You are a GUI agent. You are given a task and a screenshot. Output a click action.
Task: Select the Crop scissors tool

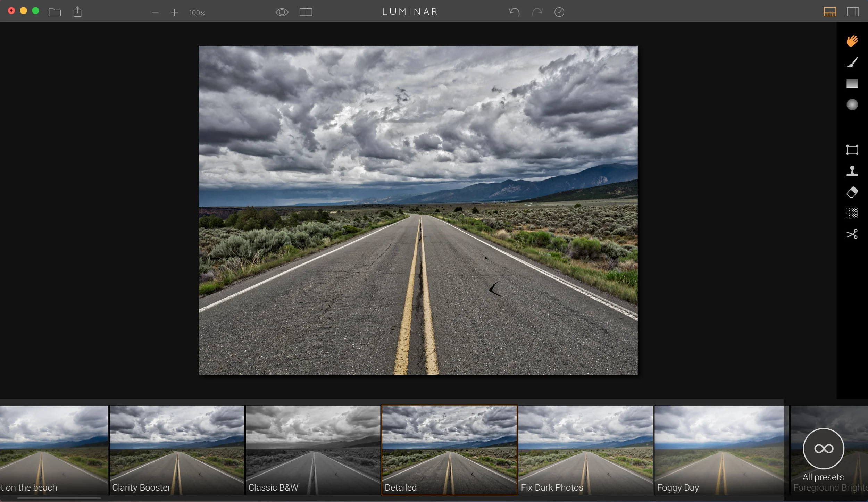point(852,234)
